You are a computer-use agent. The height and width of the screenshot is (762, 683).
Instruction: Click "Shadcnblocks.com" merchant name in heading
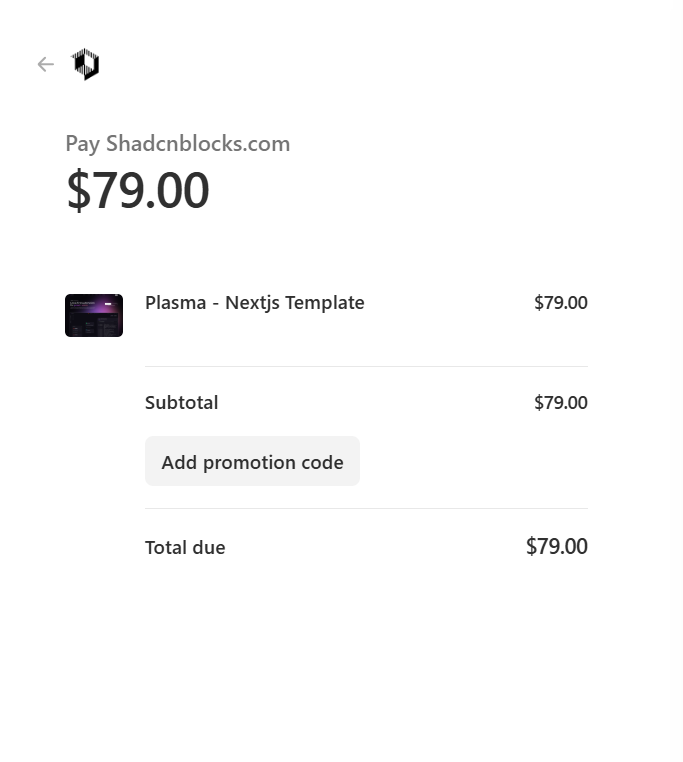click(198, 144)
